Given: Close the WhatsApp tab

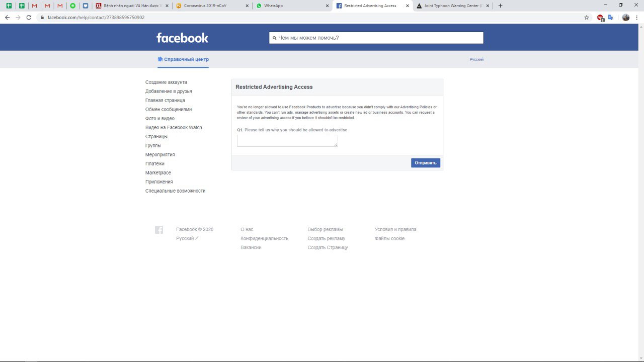Looking at the screenshot, I should coord(327,6).
